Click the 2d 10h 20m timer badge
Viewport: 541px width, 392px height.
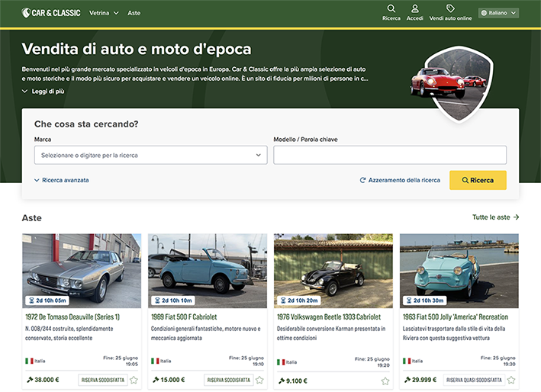(299, 300)
